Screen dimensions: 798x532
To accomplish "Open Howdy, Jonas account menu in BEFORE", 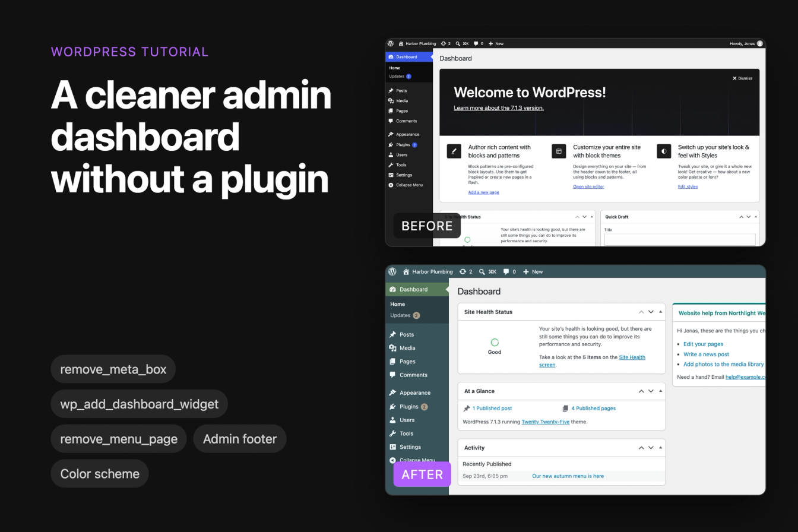I will tap(746, 43).
